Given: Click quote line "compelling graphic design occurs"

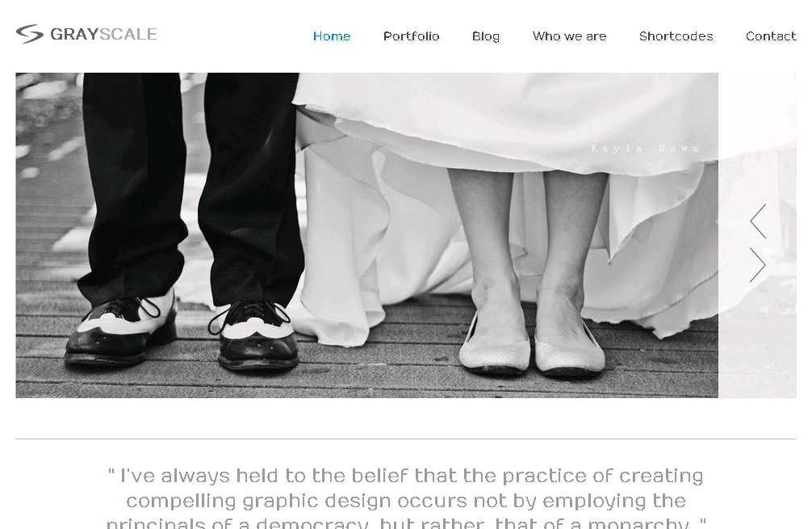Looking at the screenshot, I should click(x=405, y=501).
